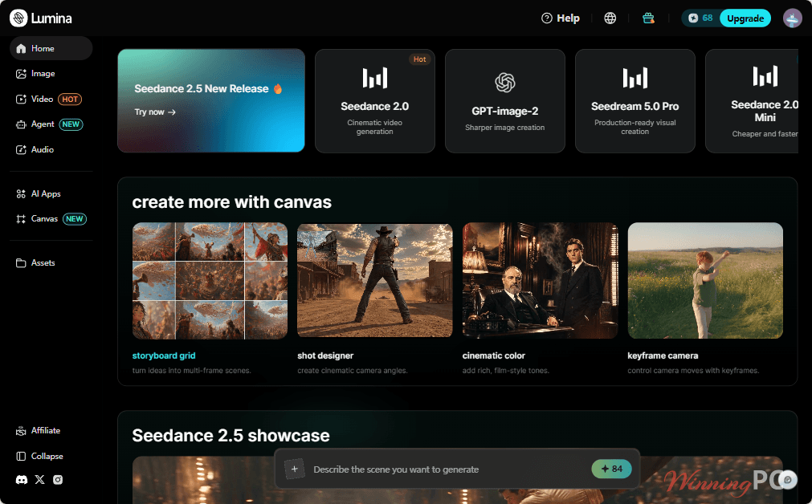
Task: Open the keyframe camera meadow thumbnail
Action: pyautogui.click(x=705, y=281)
